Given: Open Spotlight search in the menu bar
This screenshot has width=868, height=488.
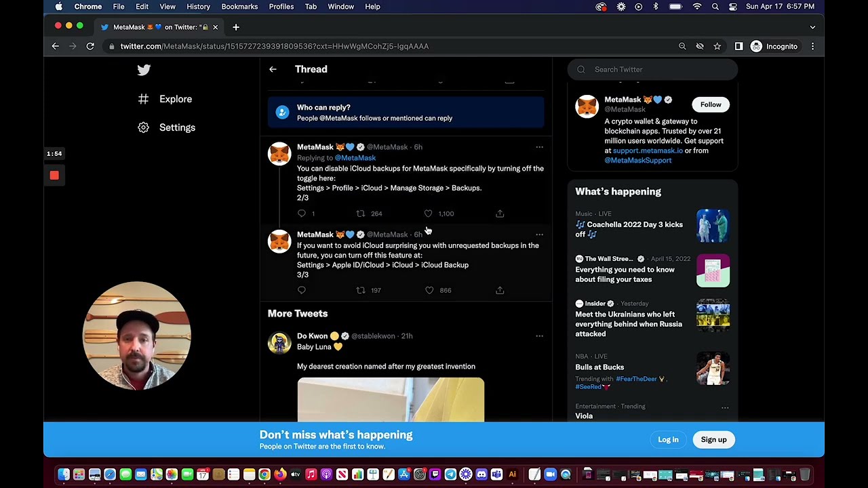Looking at the screenshot, I should (x=715, y=7).
